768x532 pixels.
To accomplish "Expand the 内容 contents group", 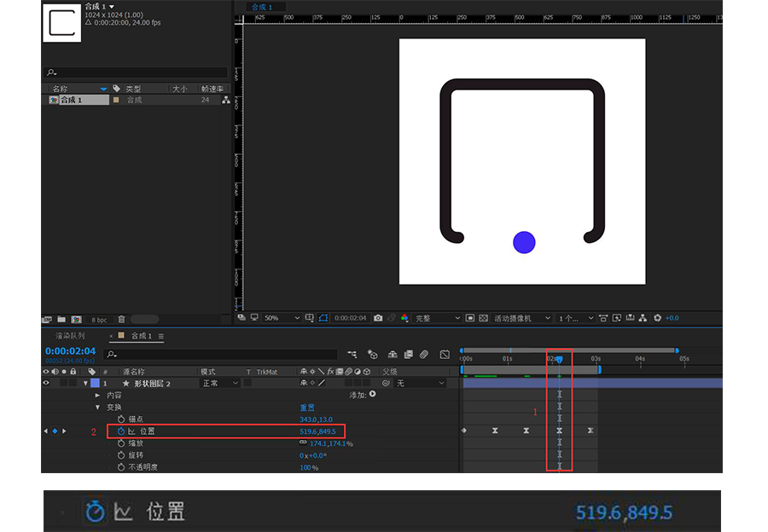I will [x=97, y=396].
